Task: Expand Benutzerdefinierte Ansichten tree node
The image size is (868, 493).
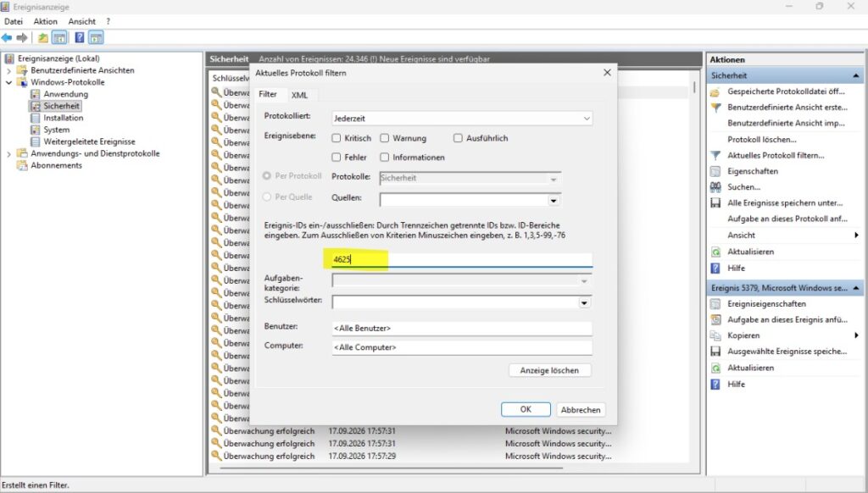Action: tap(8, 71)
